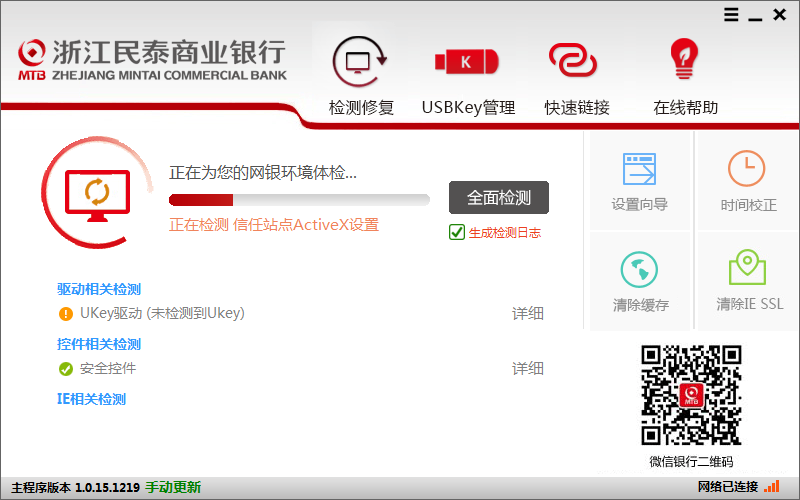Click the 网络已连接 signal strength icon
Screen dimensions: 800x500
(772, 487)
